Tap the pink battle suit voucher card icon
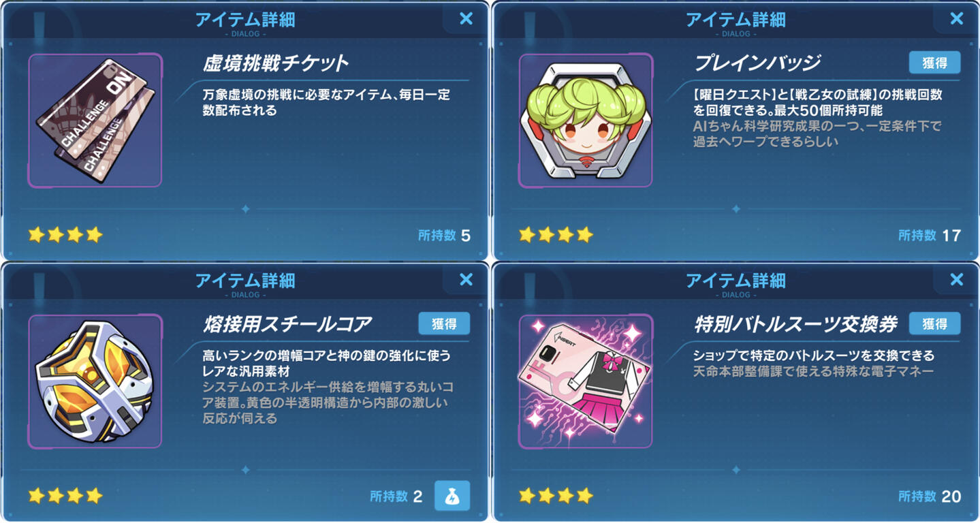 [x=586, y=381]
